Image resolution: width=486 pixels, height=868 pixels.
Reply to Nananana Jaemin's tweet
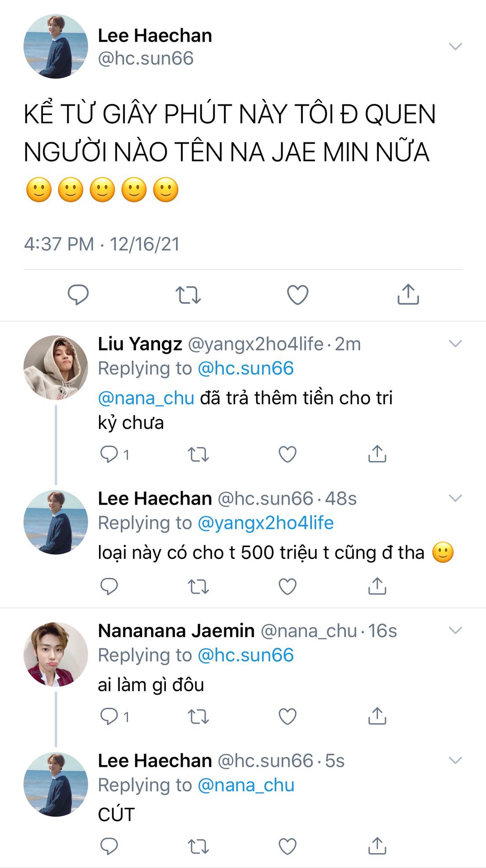tap(109, 716)
